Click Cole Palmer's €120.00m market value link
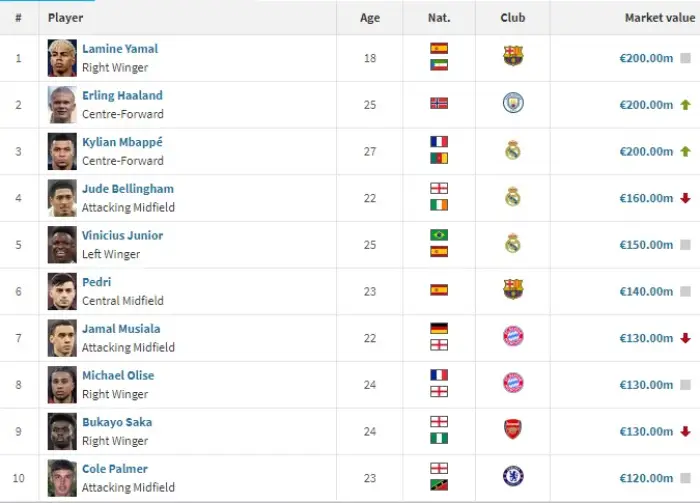The width and height of the screenshot is (700, 503). (646, 478)
